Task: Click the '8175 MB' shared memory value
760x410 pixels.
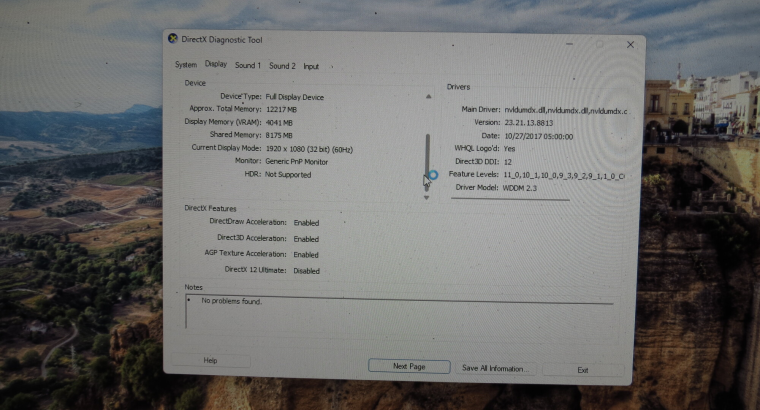Action: click(279, 135)
